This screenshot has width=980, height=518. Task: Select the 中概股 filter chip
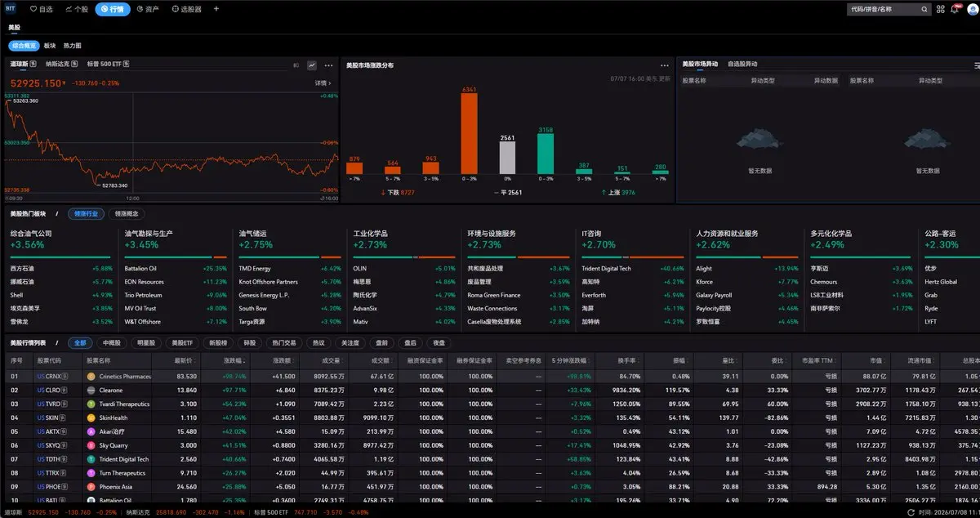point(111,343)
